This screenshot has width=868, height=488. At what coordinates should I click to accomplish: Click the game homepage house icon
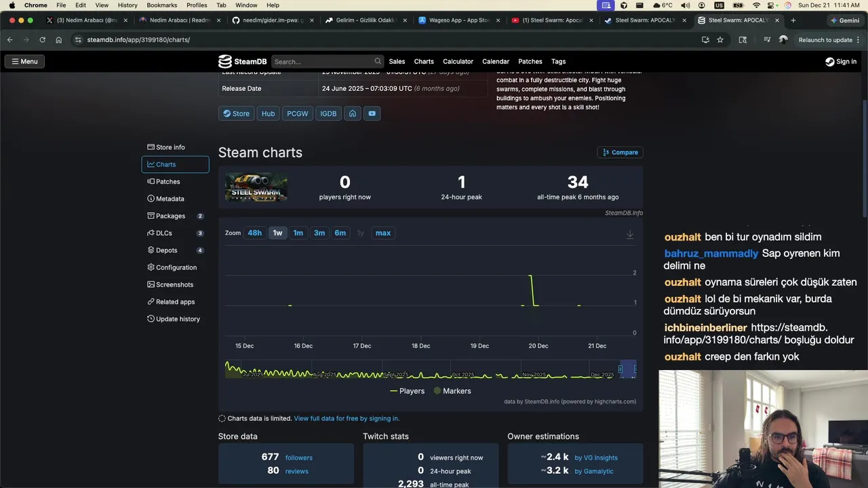(x=352, y=114)
